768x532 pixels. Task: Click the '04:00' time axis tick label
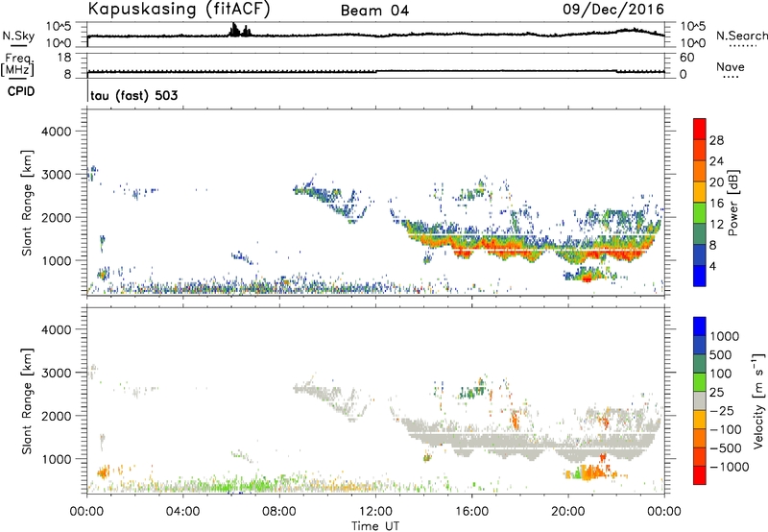pyautogui.click(x=182, y=512)
